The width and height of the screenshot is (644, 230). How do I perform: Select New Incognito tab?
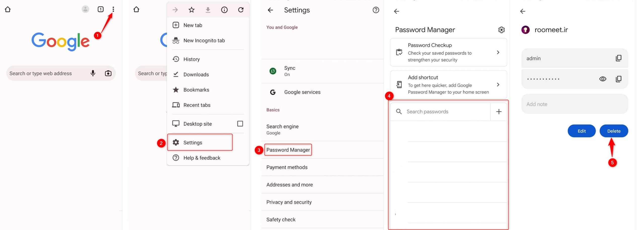point(208,40)
